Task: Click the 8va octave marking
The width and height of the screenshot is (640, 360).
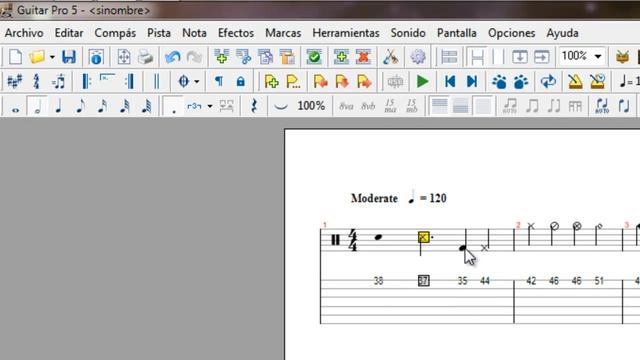Action: [346, 106]
